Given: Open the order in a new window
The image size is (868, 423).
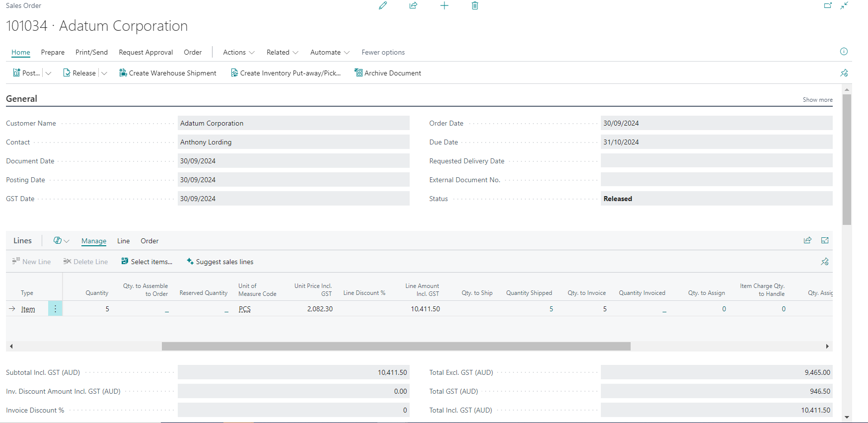Looking at the screenshot, I should coord(828,5).
